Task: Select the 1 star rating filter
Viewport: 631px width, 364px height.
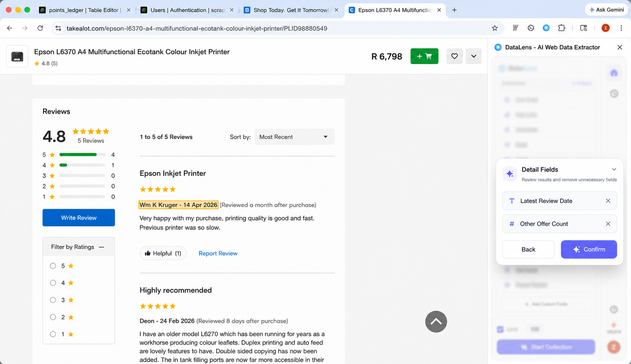Action: 53,334
